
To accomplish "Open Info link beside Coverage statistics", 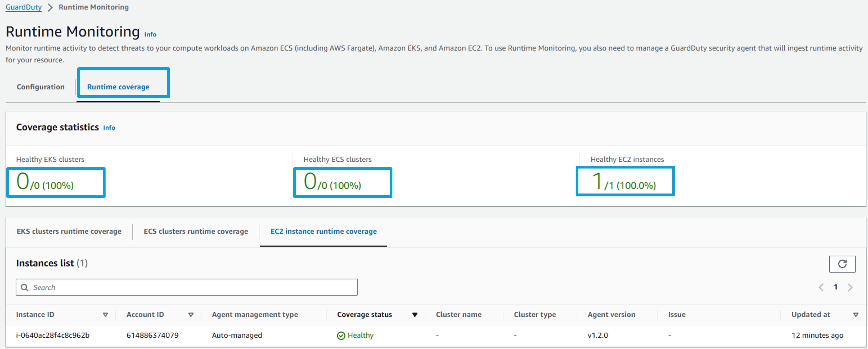I will 109,128.
